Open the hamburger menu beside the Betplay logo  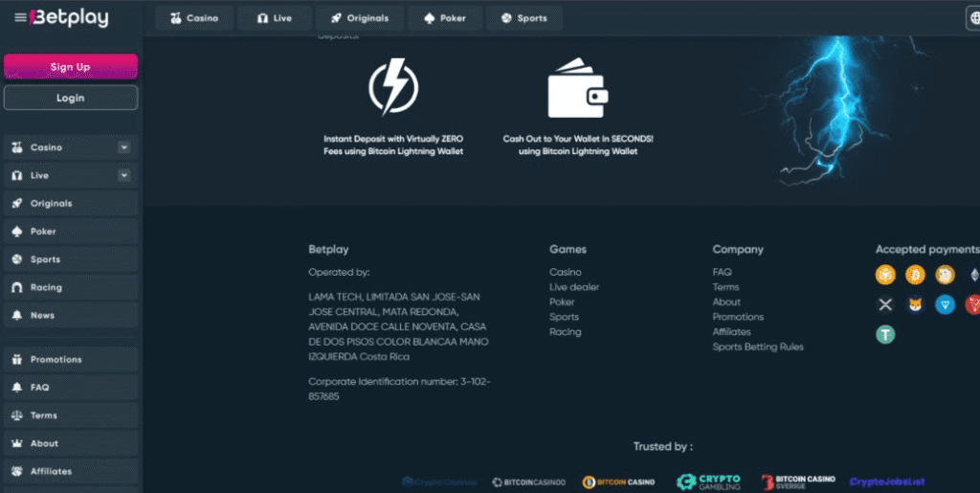coord(20,18)
